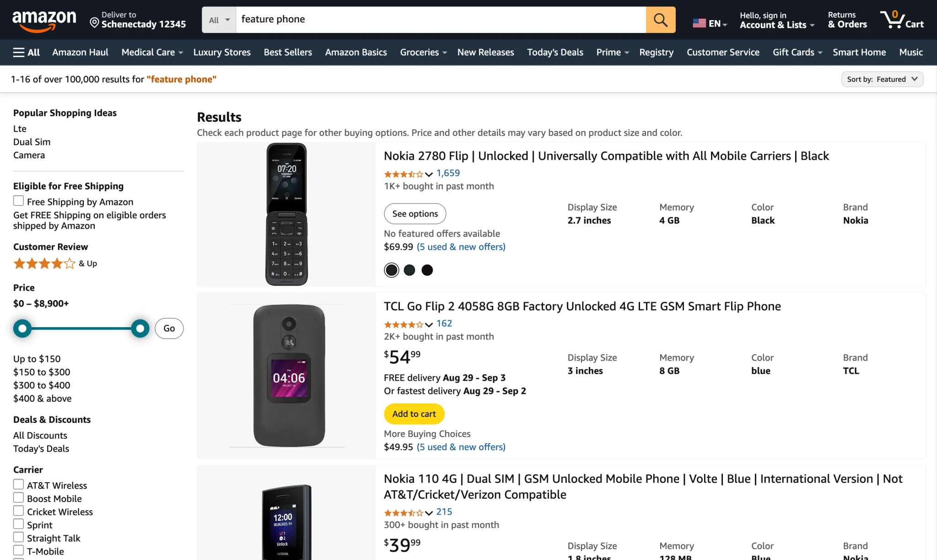Select Best Sellers in the navigation bar
This screenshot has height=560, width=937.
pyautogui.click(x=287, y=52)
